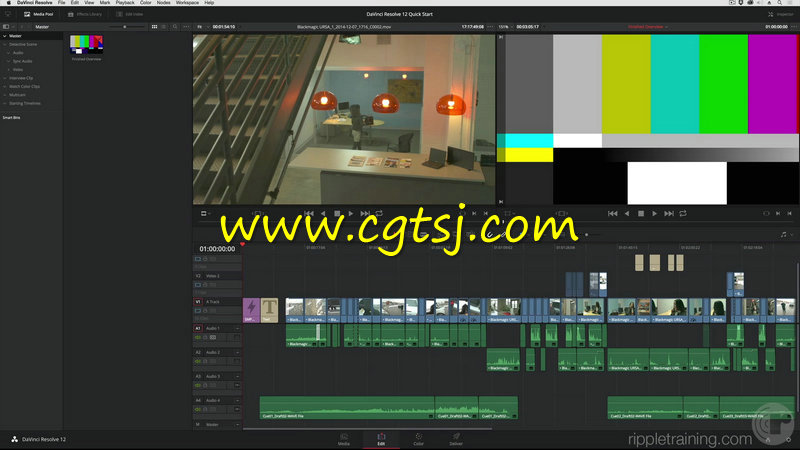The width and height of the screenshot is (800, 450).
Task: Open the Finished Overview timeline name dropdown
Action: coord(647,27)
